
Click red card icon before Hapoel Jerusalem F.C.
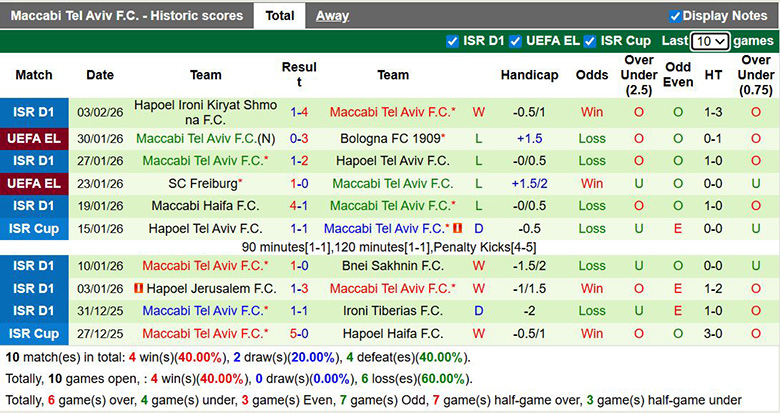tap(139, 288)
